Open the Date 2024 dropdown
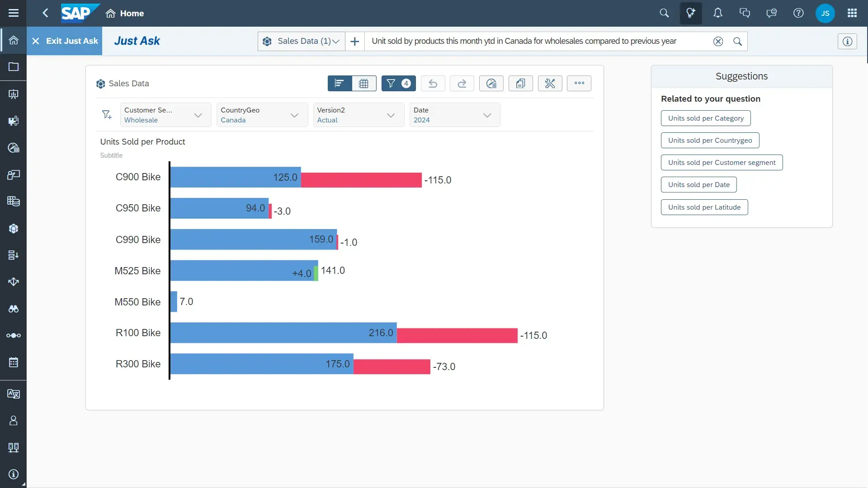This screenshot has width=868, height=488. click(x=487, y=115)
